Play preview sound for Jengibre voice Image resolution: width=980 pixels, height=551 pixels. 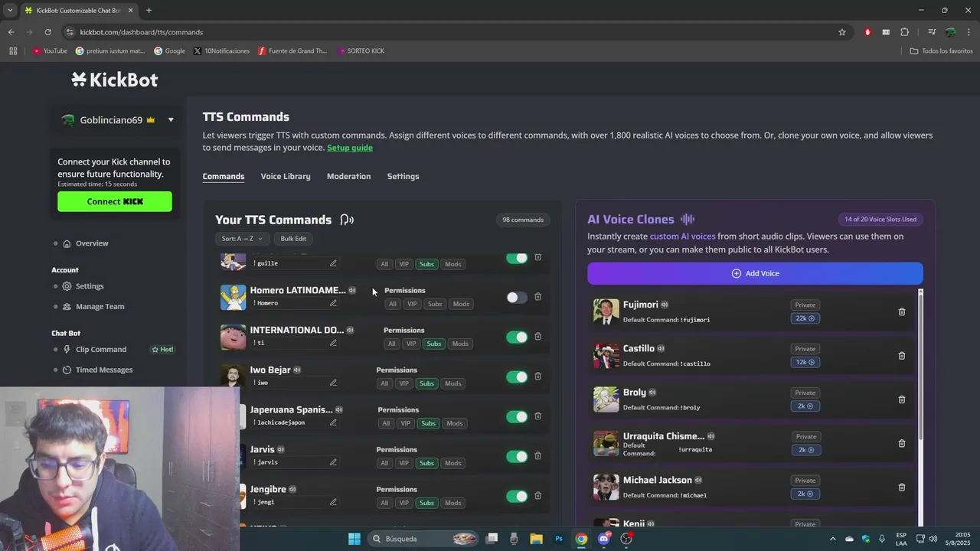[292, 490]
